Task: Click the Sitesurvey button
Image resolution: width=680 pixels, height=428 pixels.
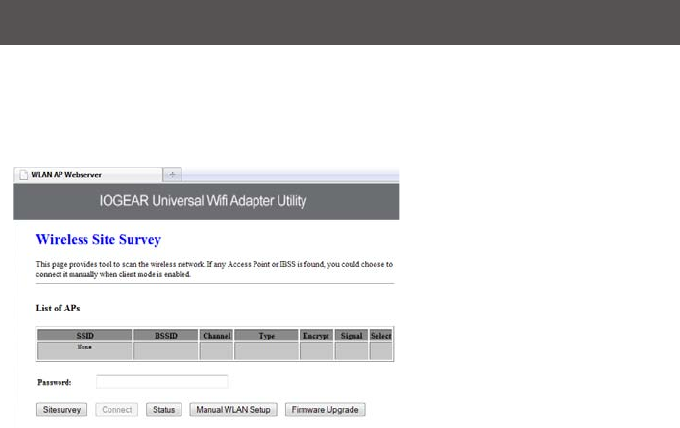Action: pos(62,410)
